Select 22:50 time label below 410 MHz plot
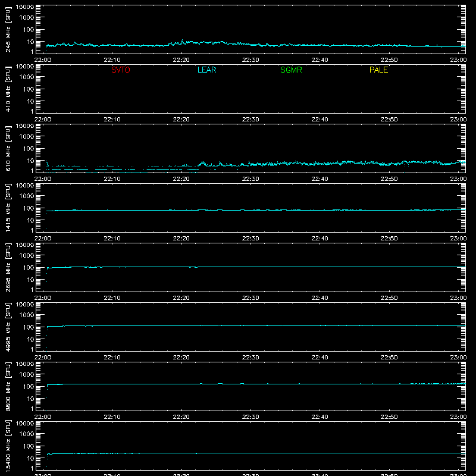Image resolution: width=476 pixels, height=476 pixels. pos(389,120)
